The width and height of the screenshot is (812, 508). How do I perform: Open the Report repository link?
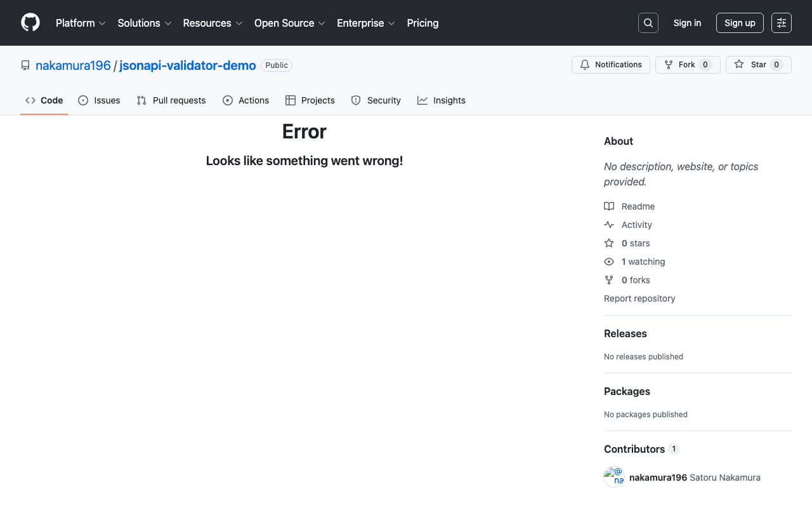(639, 298)
